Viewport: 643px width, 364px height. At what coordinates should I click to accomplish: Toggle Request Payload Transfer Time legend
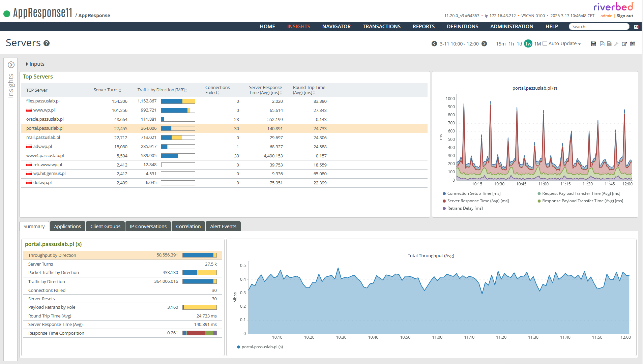coord(579,193)
